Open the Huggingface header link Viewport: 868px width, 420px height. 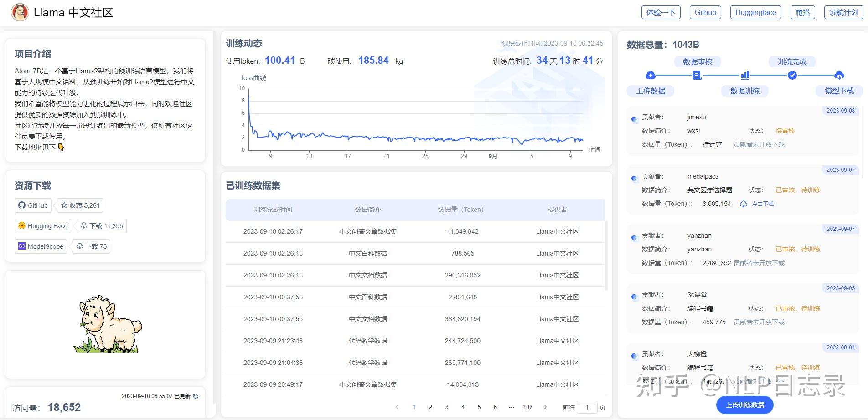(755, 12)
